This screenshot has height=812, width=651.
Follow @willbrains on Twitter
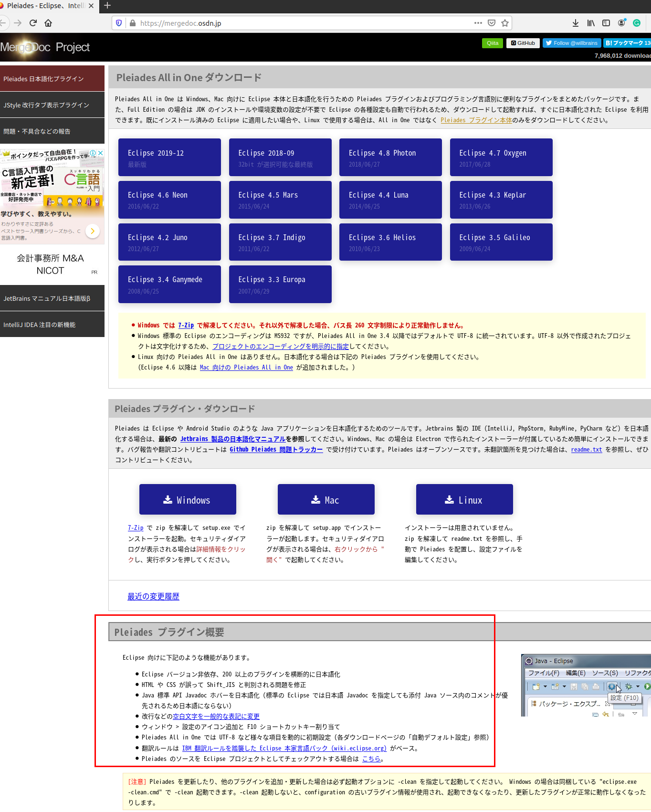(x=572, y=43)
